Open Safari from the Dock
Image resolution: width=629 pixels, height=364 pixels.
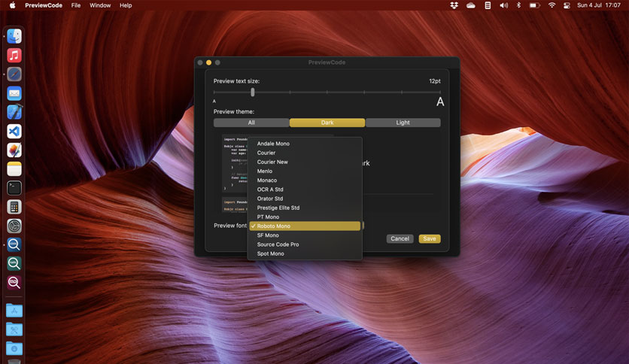[14, 74]
